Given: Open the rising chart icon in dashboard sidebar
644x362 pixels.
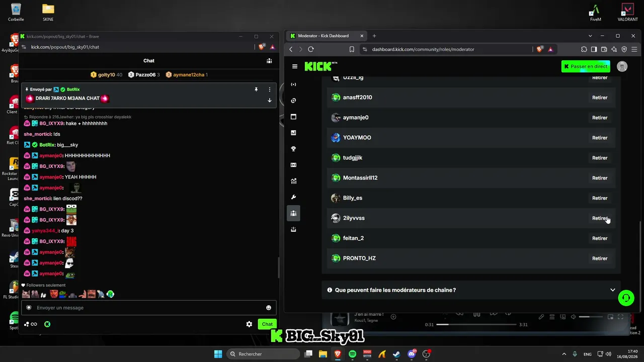Looking at the screenshot, I should pos(294,181).
